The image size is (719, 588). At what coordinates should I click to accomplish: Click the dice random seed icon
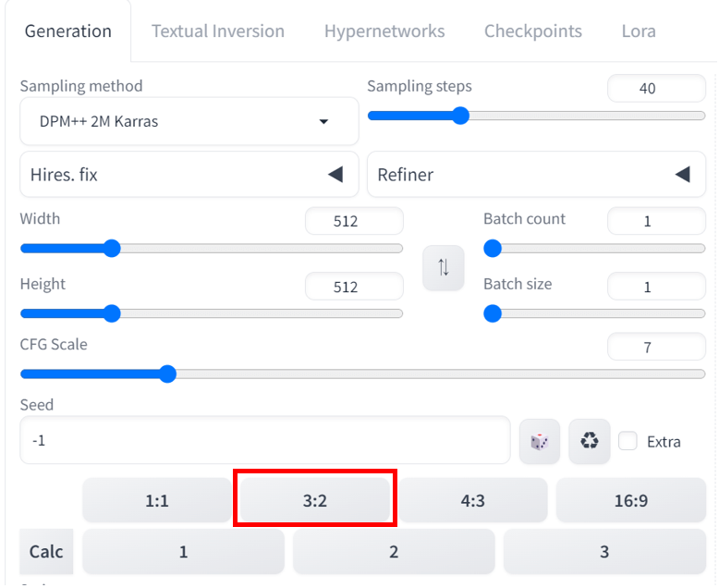[540, 441]
